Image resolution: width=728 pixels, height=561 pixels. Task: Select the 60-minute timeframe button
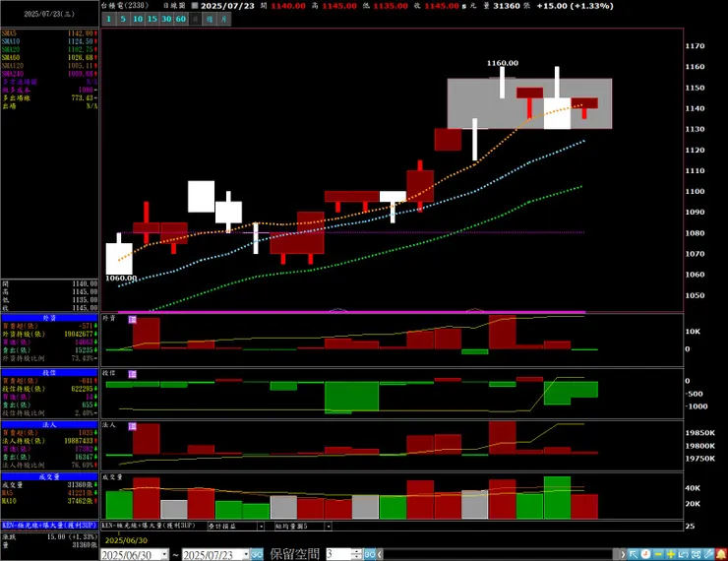(x=181, y=19)
